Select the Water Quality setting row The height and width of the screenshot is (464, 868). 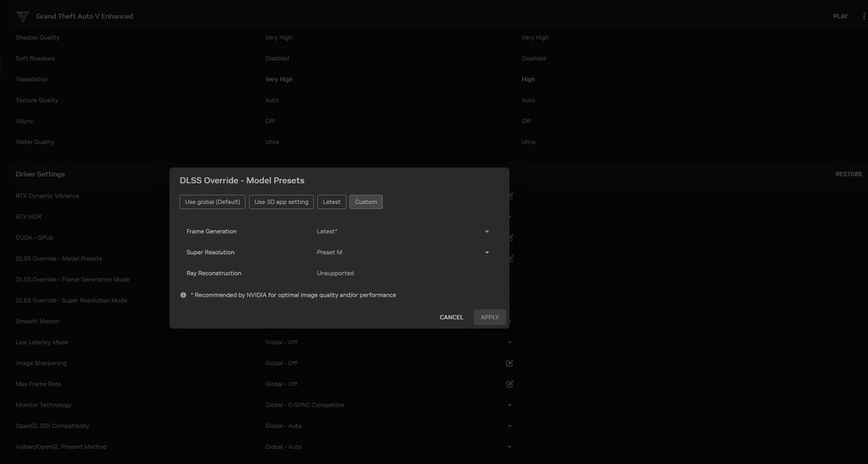pos(434,142)
